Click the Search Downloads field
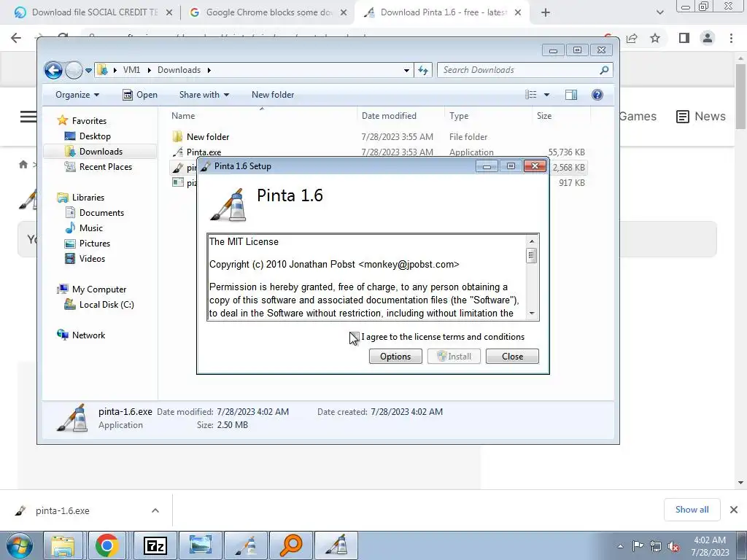747x560 pixels. tap(525, 70)
